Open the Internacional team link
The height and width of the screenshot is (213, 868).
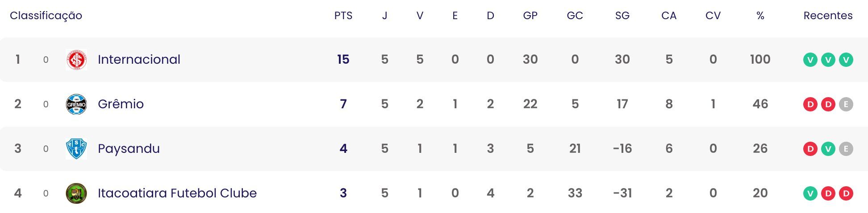(x=139, y=59)
